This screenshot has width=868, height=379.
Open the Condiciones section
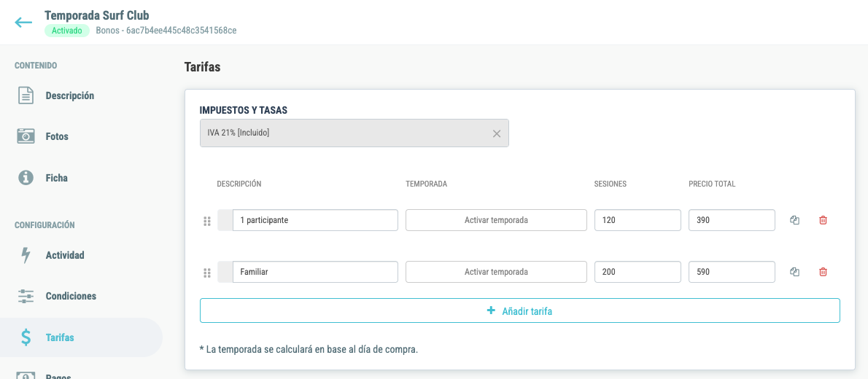(x=71, y=296)
